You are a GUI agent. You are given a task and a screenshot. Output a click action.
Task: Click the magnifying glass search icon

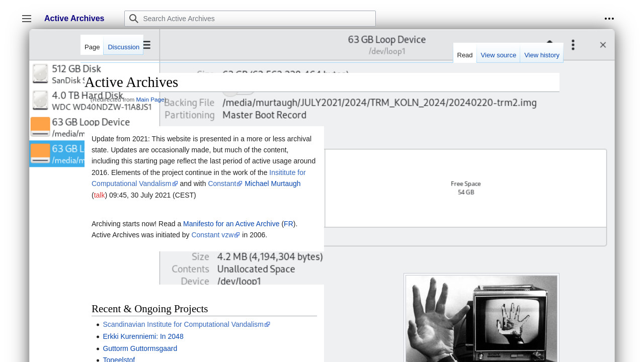tap(134, 19)
